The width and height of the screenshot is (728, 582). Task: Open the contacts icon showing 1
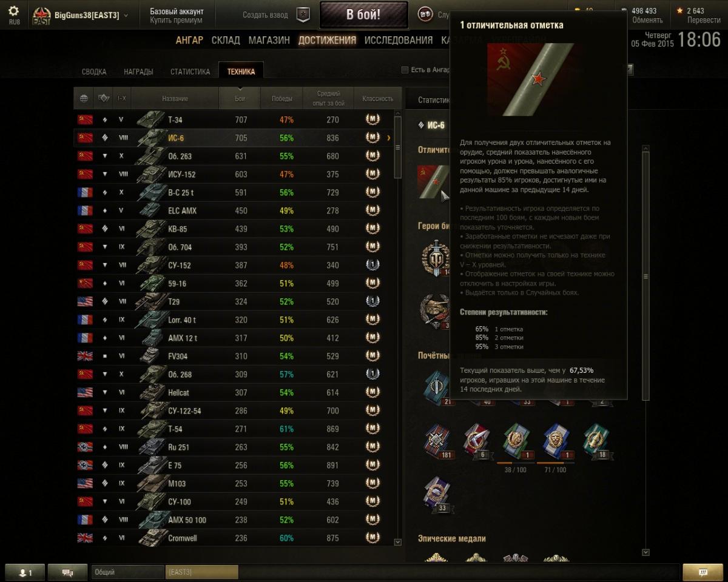[24, 572]
